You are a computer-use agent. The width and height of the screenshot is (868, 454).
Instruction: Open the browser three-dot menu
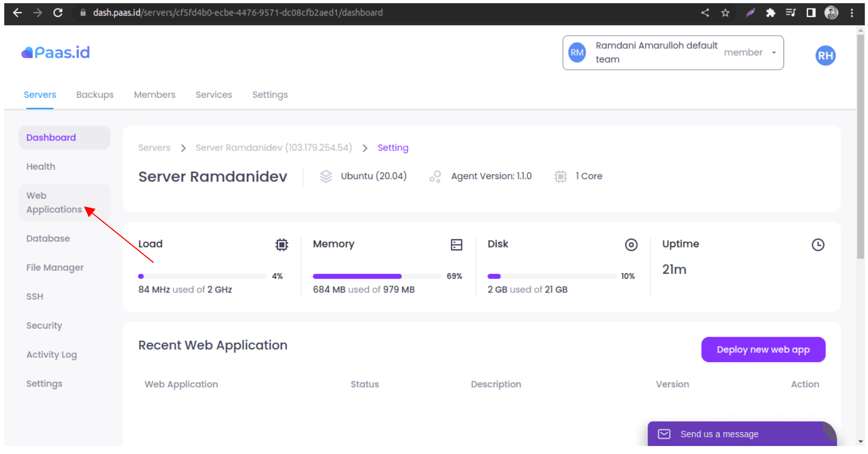[x=852, y=13]
